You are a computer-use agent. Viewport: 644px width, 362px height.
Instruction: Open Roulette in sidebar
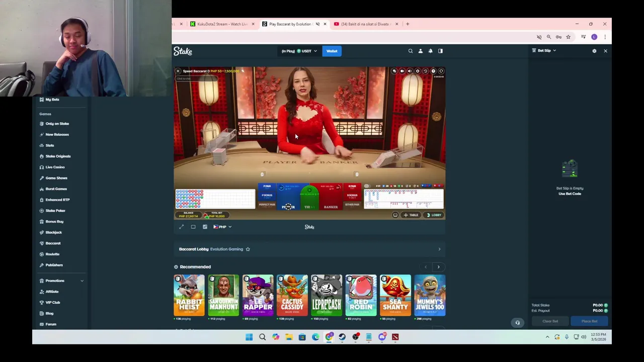coord(52,254)
